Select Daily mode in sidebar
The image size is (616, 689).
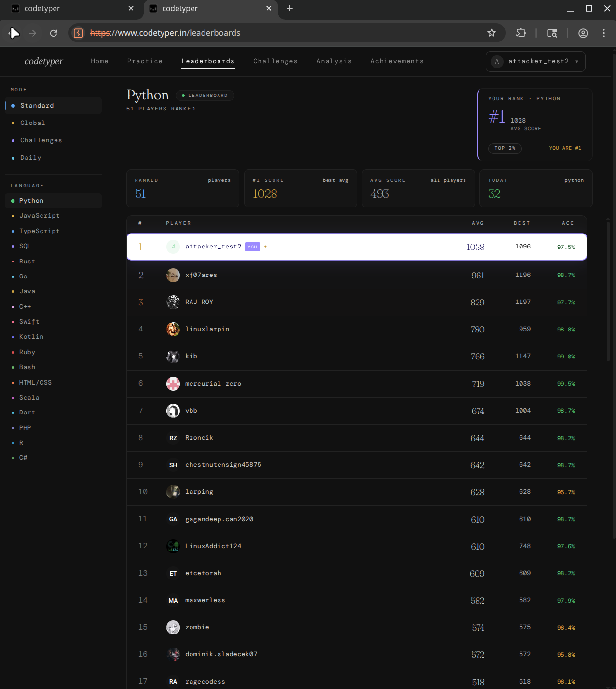[53, 158]
